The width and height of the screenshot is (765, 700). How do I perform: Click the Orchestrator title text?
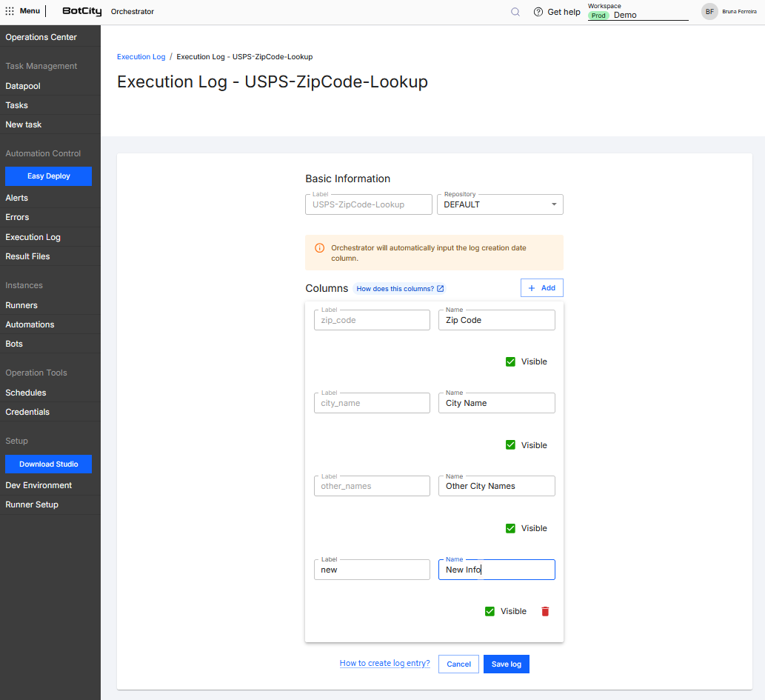pos(133,12)
